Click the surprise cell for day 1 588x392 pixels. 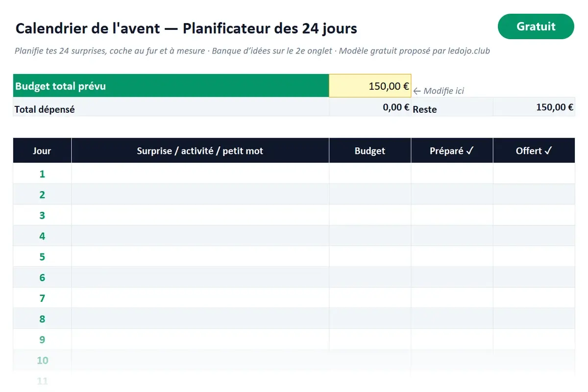(200, 173)
